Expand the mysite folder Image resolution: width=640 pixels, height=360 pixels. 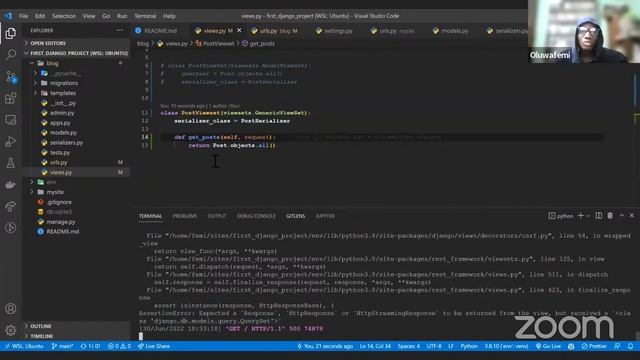tap(55, 192)
